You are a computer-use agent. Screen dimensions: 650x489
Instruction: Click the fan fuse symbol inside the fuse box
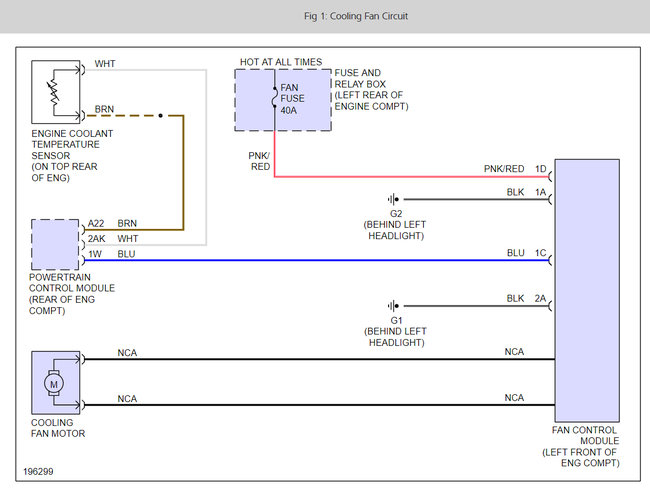(x=274, y=98)
